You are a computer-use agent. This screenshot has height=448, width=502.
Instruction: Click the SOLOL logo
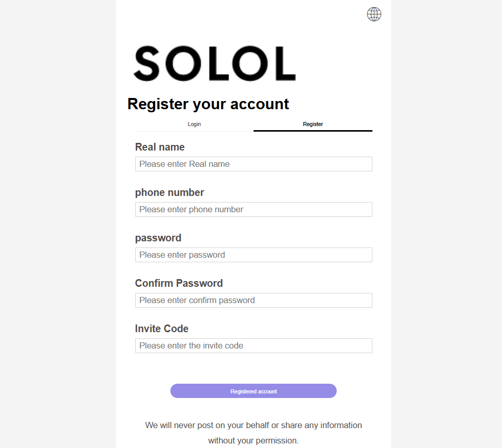[214, 64]
